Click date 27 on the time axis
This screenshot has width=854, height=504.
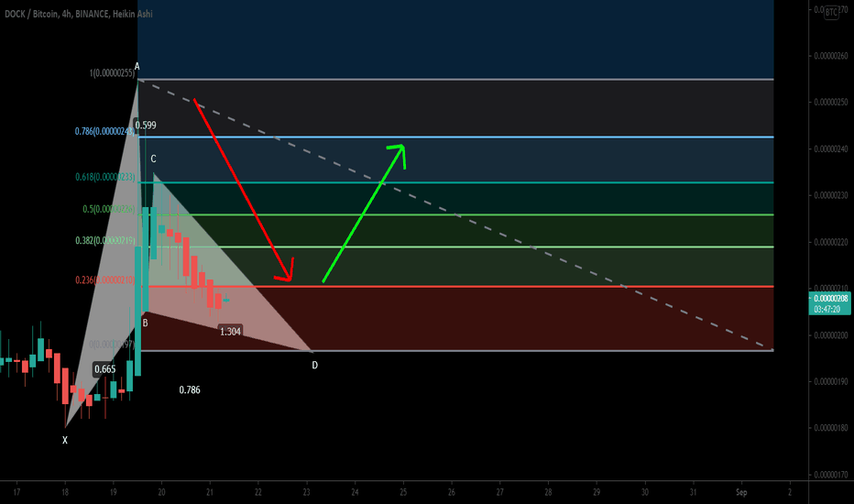point(500,492)
